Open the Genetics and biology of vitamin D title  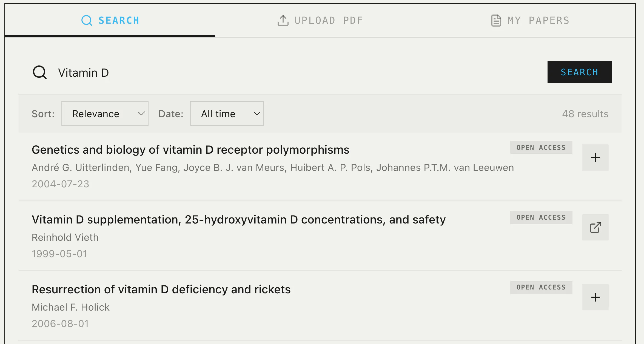point(190,150)
